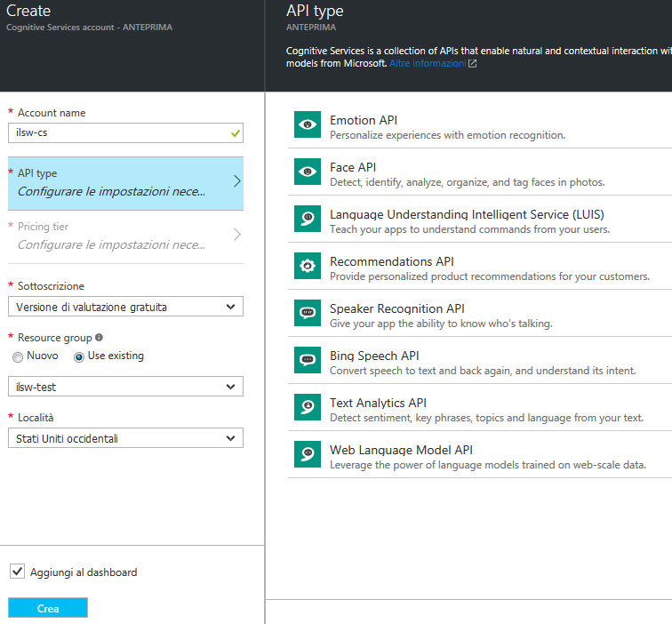The width and height of the screenshot is (672, 624).
Task: Expand the API type chevron
Action: (237, 181)
